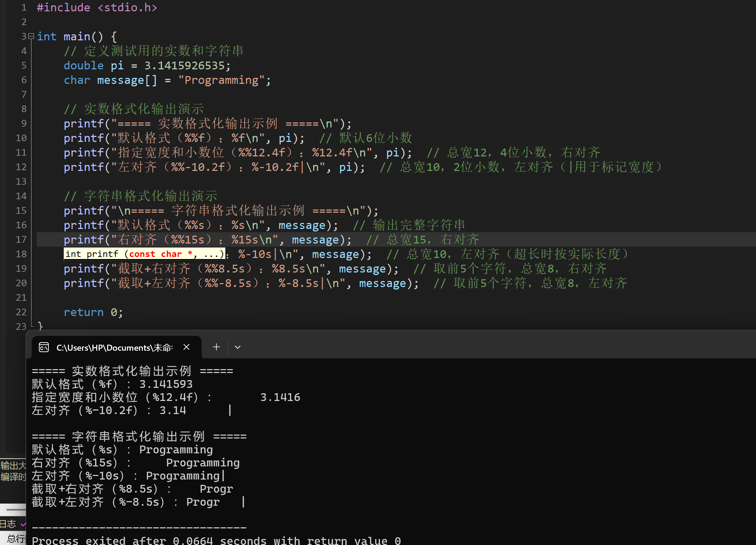The width and height of the screenshot is (756, 545).
Task: Open a new terminal tab with plus
Action: pos(216,347)
